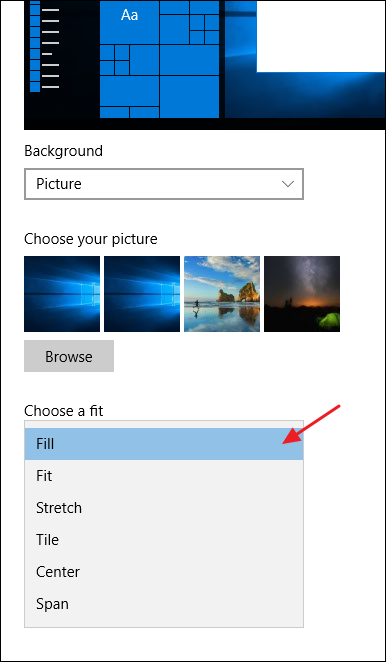Click the chevron arrow on Background dropdown

[x=288, y=184]
